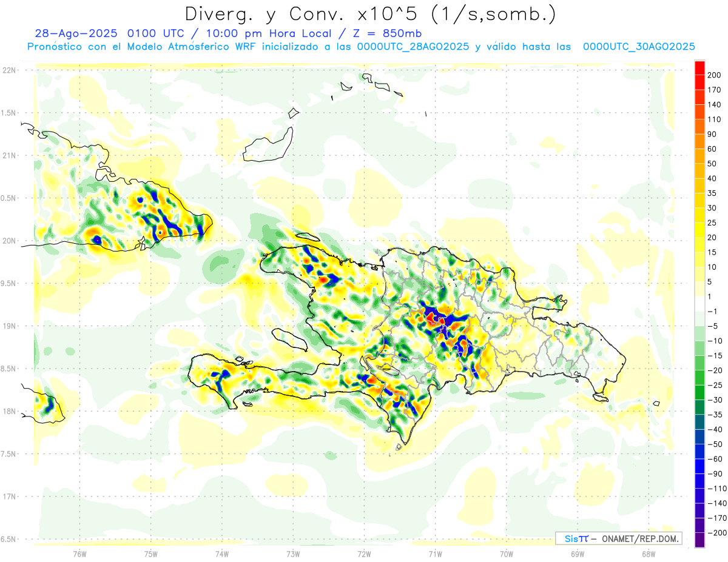This screenshot has height=562, width=728.
Task: Click the positive '25' color scale value
Action: click(x=713, y=223)
